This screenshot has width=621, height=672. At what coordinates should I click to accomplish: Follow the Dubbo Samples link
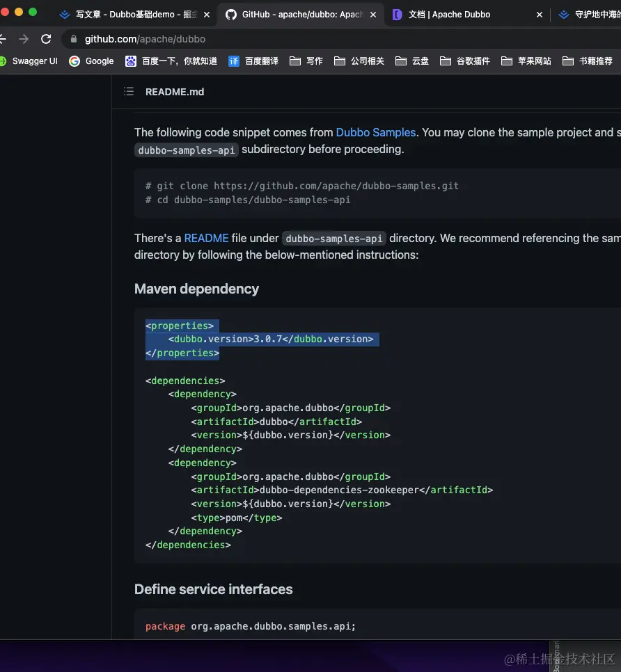tap(376, 132)
